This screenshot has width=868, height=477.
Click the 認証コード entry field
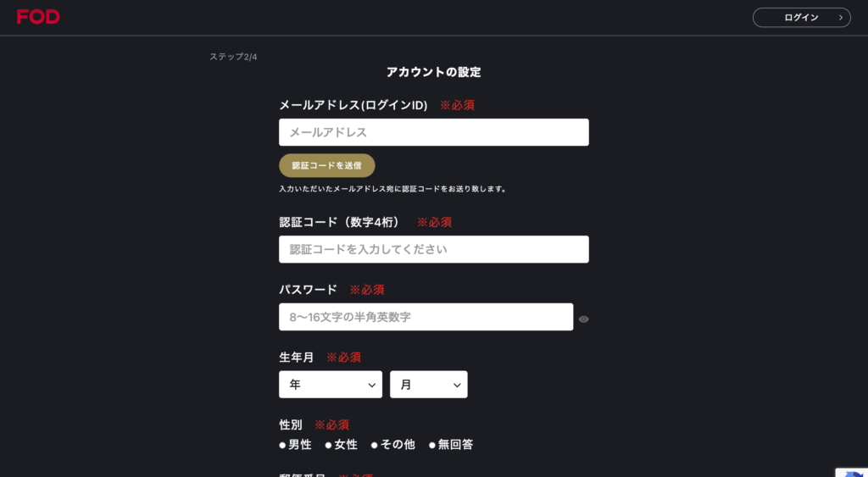coord(433,249)
